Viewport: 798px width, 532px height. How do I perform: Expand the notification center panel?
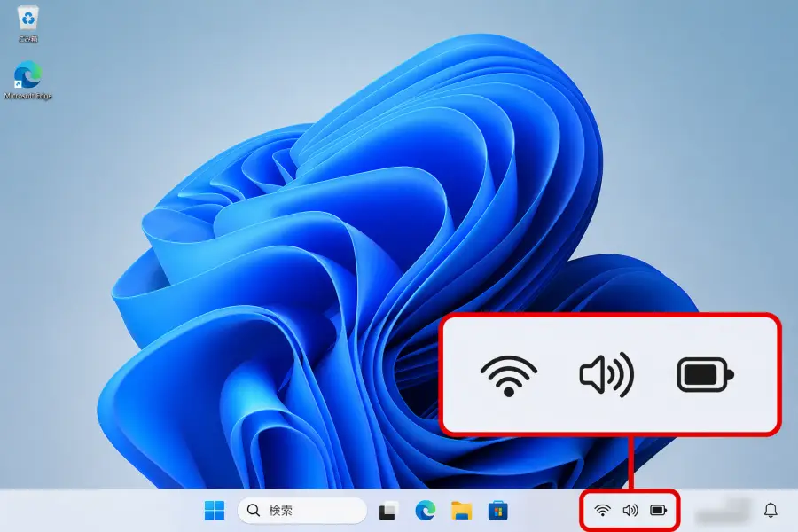click(x=771, y=512)
